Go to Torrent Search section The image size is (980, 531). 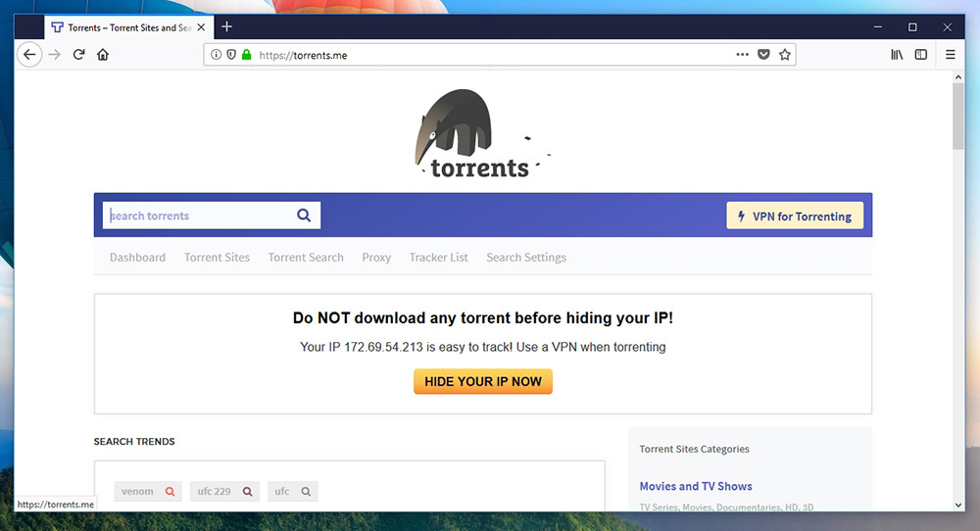(x=306, y=258)
